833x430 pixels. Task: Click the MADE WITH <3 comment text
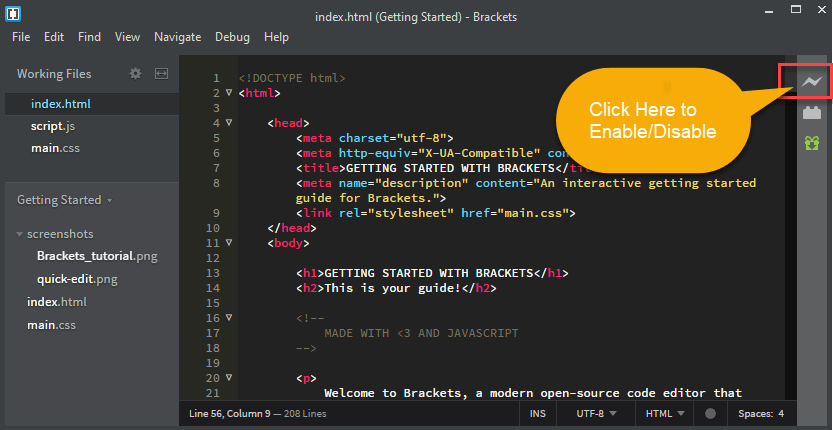click(x=421, y=333)
